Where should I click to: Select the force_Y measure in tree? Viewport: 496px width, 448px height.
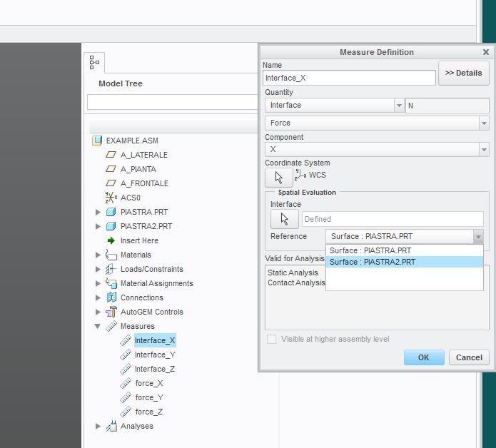tap(149, 397)
